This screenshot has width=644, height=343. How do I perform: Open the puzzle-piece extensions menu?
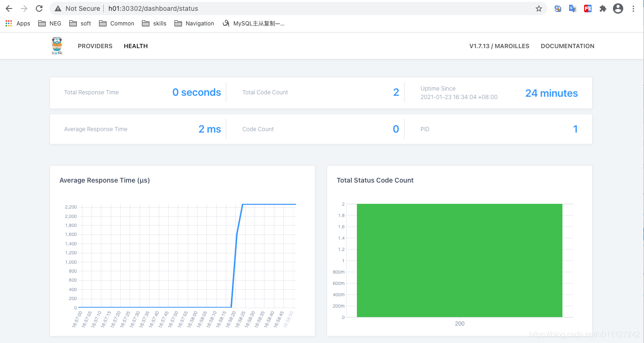[x=603, y=8]
